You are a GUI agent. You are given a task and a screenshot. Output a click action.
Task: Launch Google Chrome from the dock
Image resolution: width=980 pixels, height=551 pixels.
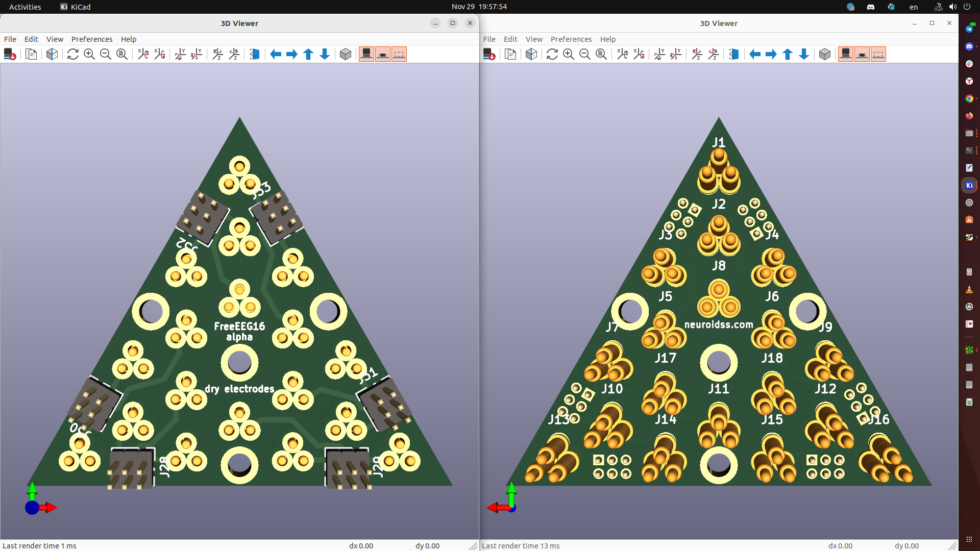tap(969, 98)
